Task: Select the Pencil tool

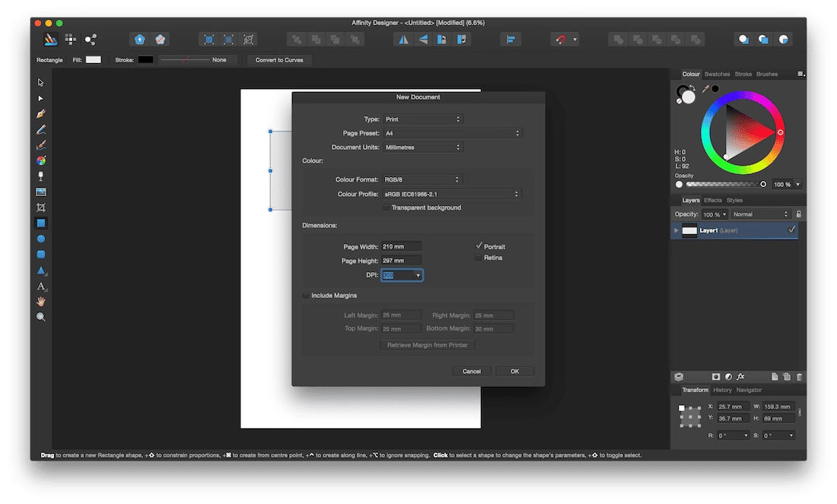Action: pyautogui.click(x=40, y=129)
